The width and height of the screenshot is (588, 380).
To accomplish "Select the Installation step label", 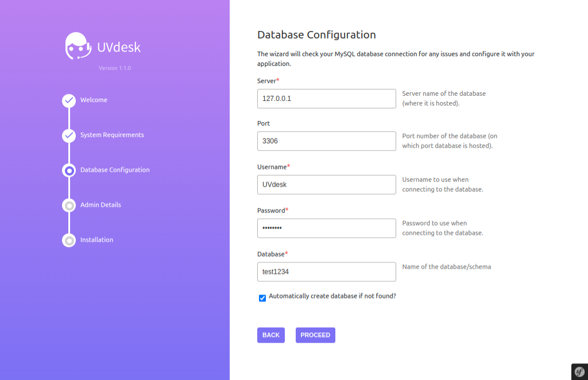I will 96,240.
